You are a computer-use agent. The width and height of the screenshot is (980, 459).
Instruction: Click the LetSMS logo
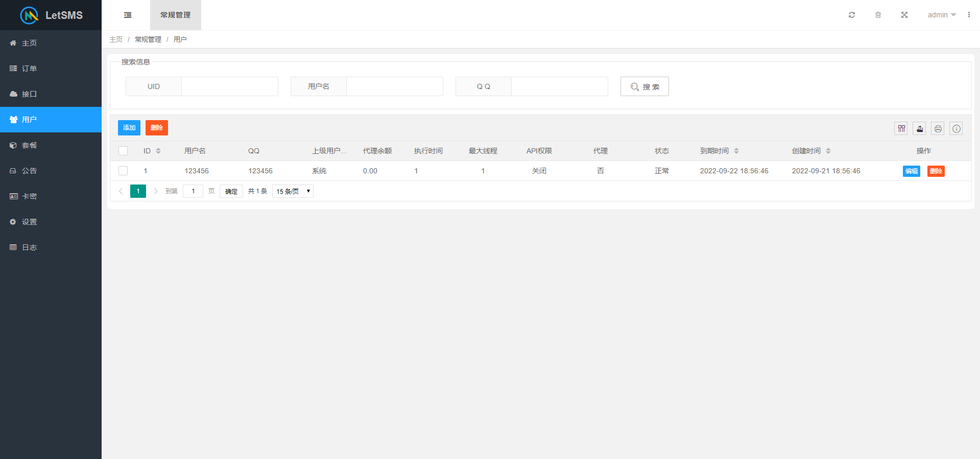tap(51, 15)
